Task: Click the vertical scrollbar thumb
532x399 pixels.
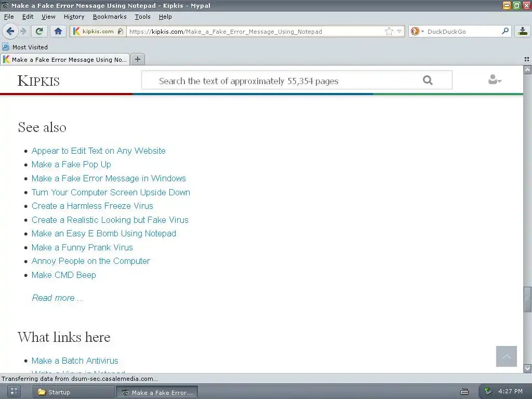Action: click(527, 299)
